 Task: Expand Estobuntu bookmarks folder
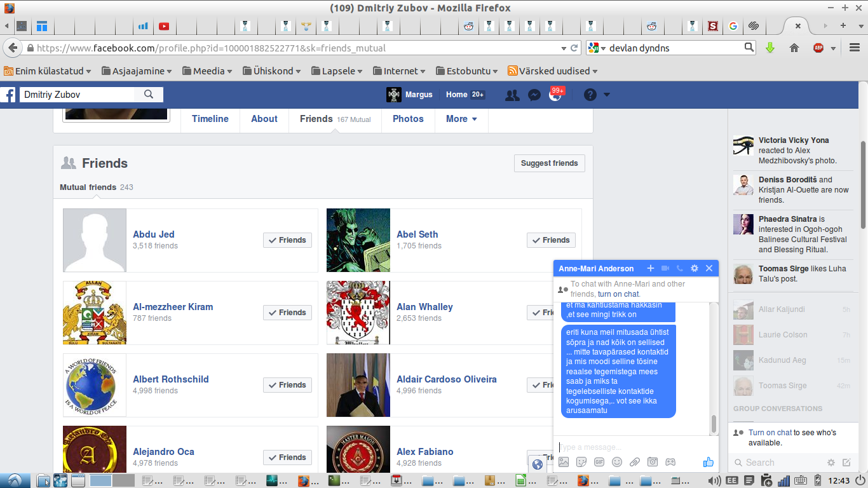(x=467, y=71)
